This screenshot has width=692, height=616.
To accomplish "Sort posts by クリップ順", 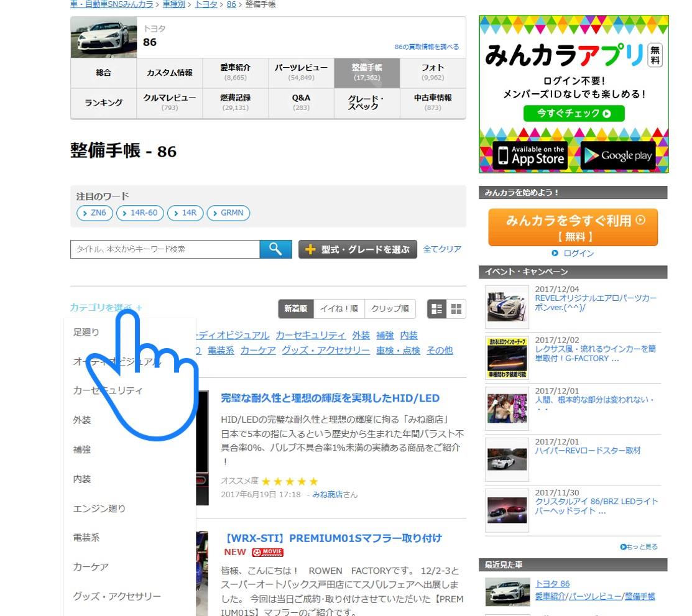I will pos(390,309).
